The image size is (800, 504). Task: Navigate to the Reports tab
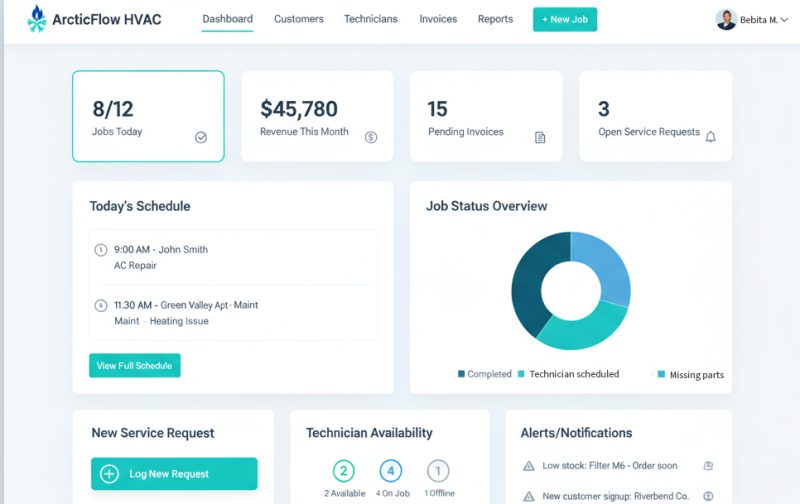click(495, 19)
